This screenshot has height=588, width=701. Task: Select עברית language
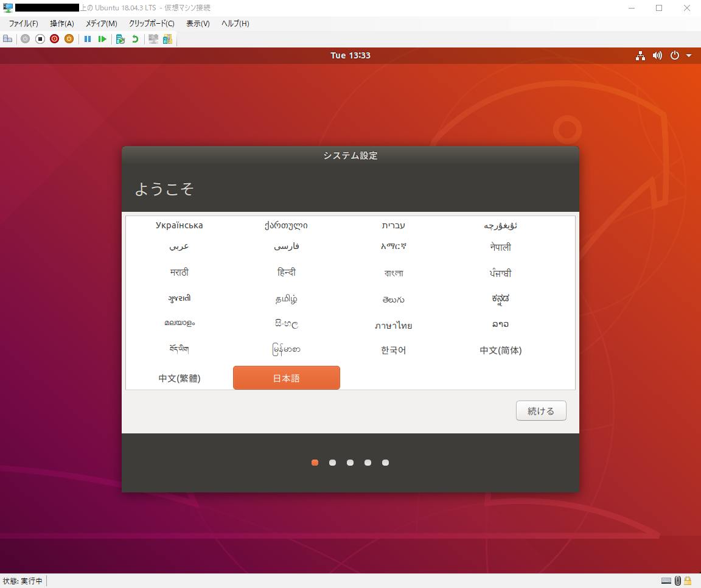[x=394, y=225]
